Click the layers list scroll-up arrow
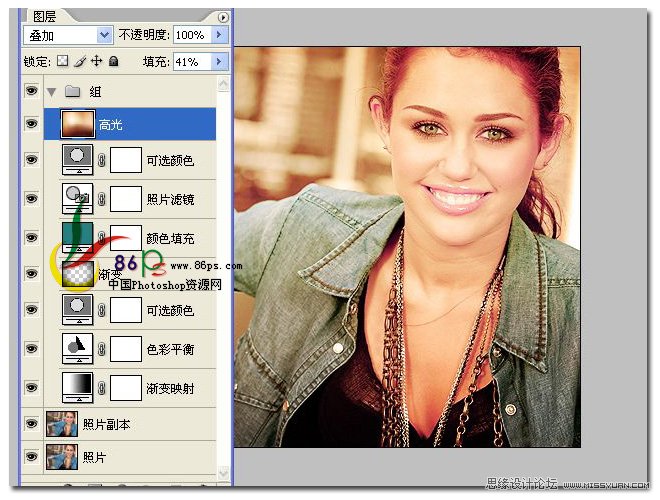The width and height of the screenshot is (660, 500). (x=224, y=84)
